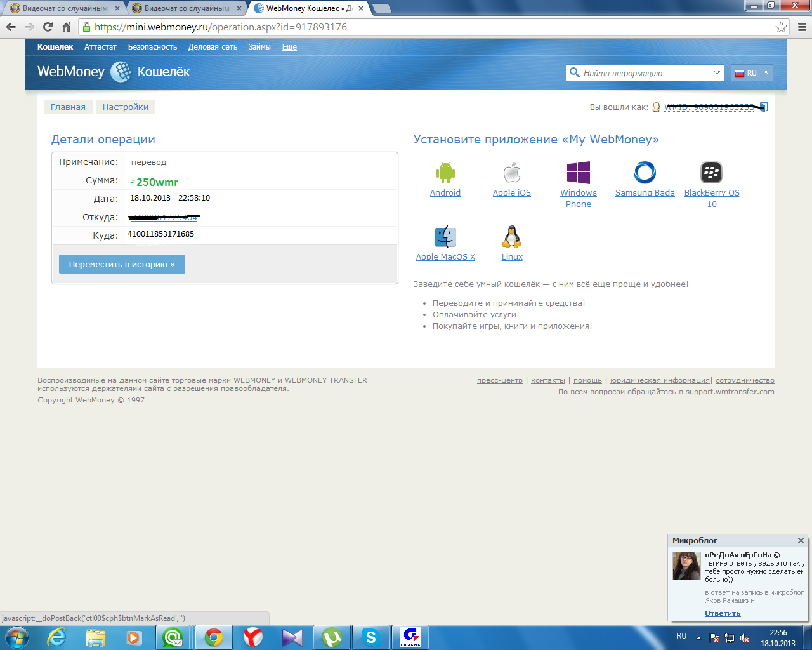Viewport: 812px width, 650px height.
Task: Click the Chrome back arrow
Action: coord(11,27)
